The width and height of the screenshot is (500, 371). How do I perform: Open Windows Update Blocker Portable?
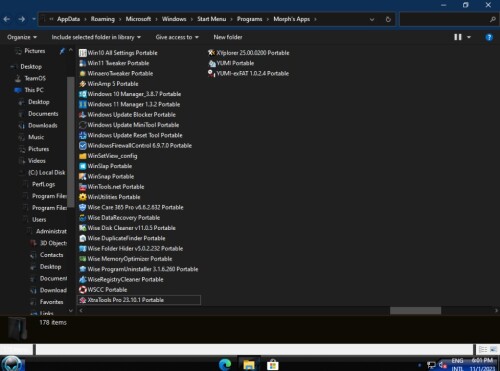point(127,115)
